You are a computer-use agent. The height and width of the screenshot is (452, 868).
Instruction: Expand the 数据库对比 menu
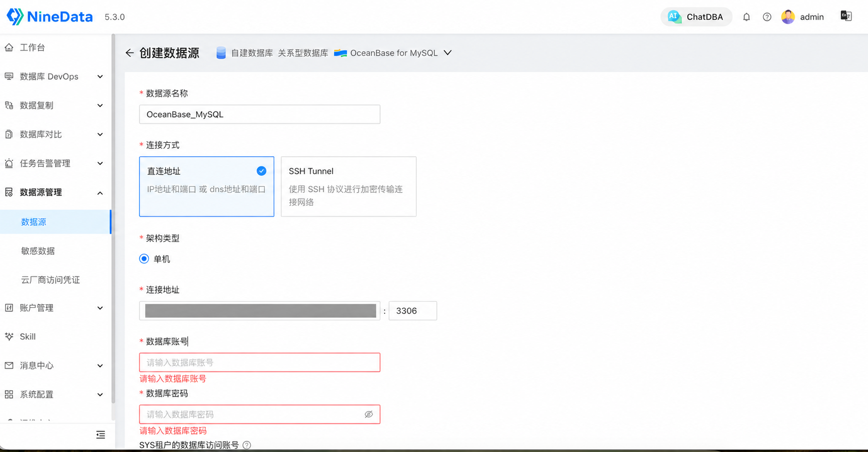[55, 134]
